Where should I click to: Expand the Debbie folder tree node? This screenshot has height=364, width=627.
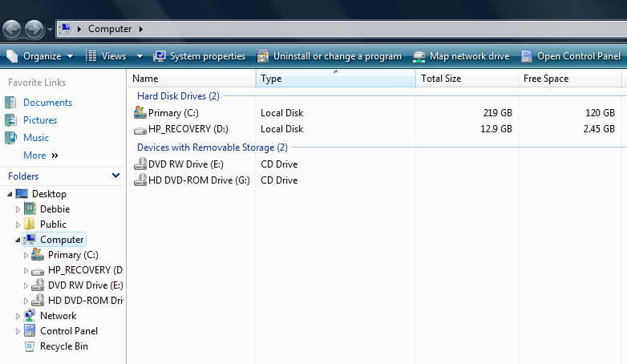[18, 209]
